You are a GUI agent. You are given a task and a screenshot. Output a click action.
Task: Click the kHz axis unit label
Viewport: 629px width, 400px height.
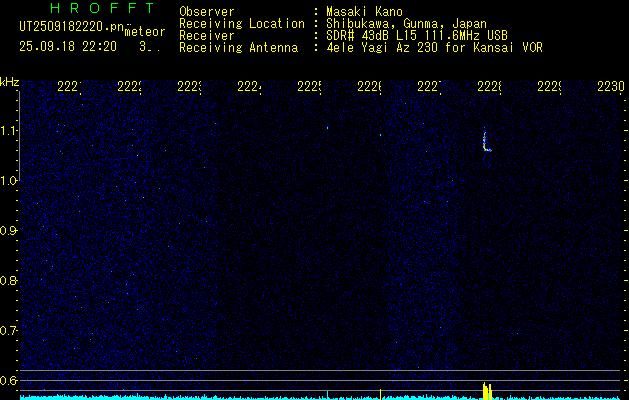10,83
